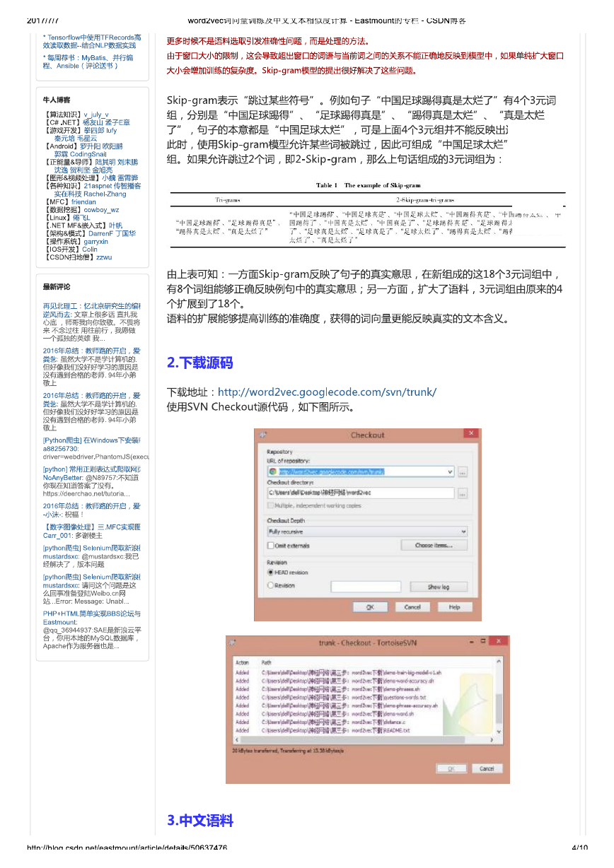
Task: Open the 再见北理工 comment article link
Action: pos(91,305)
